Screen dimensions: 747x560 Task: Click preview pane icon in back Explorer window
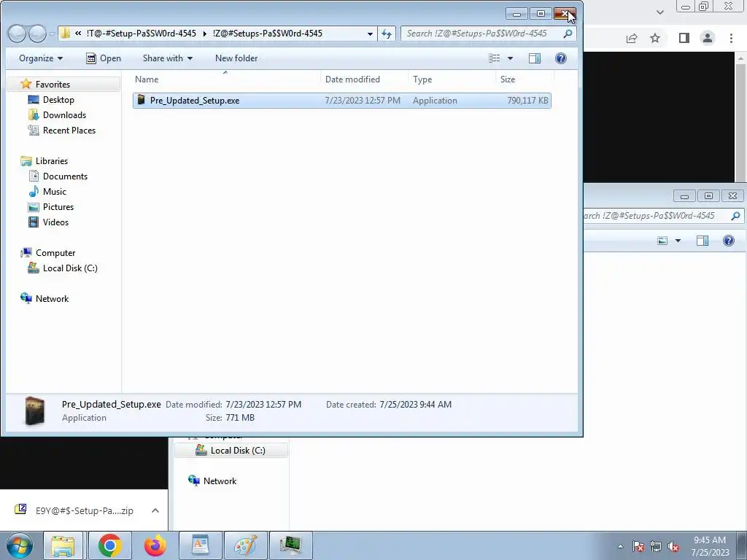[703, 241]
